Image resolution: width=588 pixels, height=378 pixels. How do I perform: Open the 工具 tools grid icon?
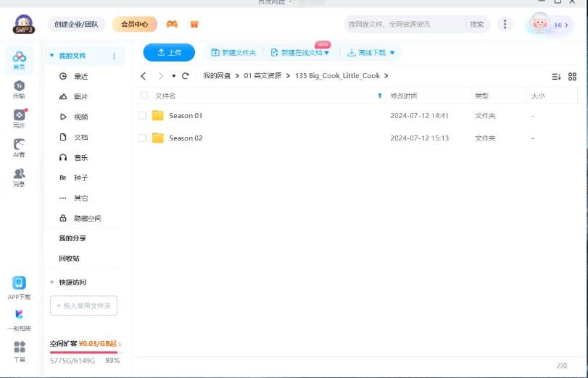point(19,351)
